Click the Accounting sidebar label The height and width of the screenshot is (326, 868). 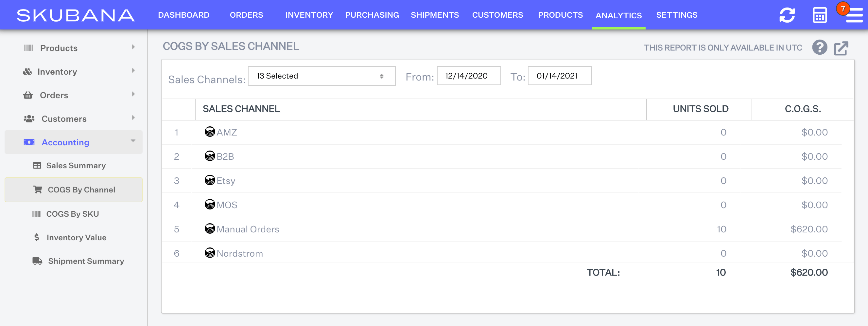[65, 142]
